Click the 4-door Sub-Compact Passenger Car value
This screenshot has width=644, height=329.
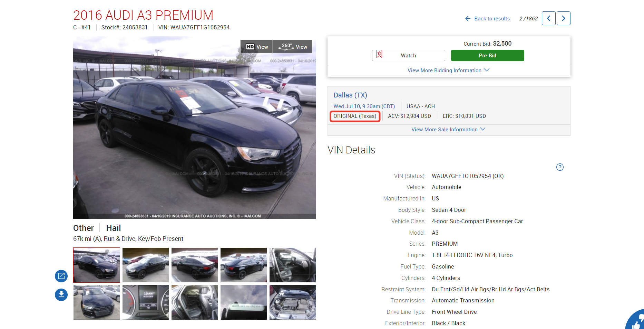click(x=477, y=221)
